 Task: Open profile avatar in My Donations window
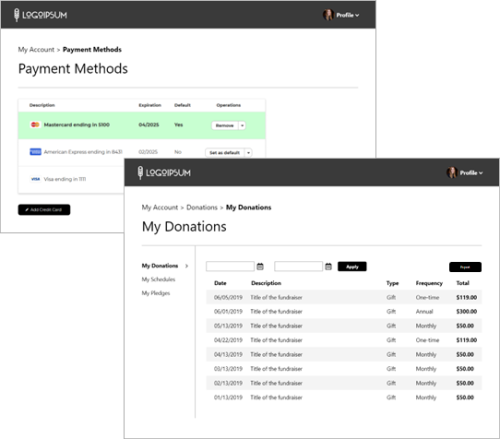(452, 172)
